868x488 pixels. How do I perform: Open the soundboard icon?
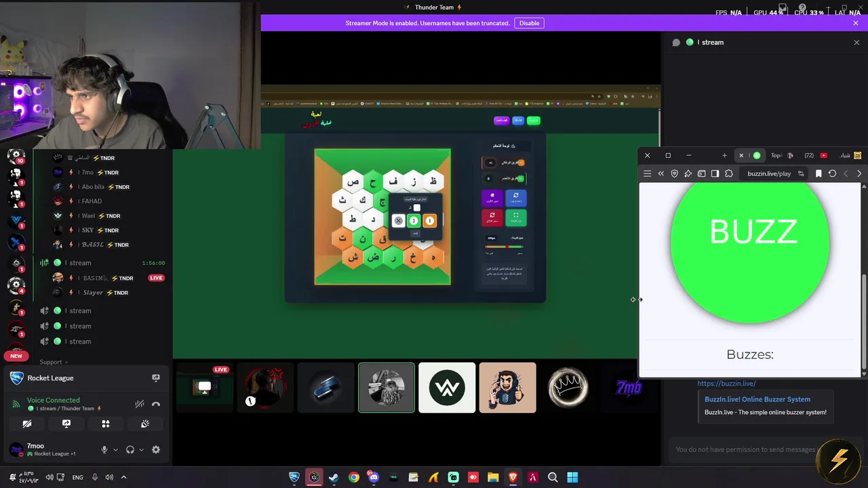145,424
